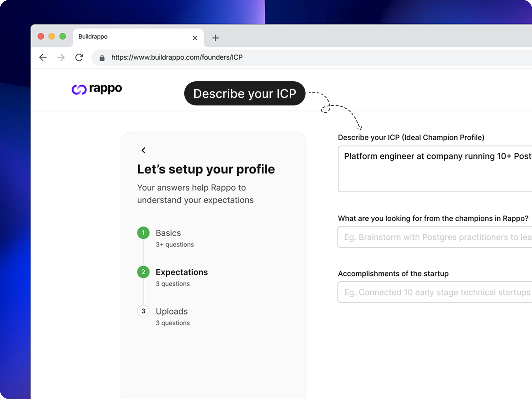Click 'Accomplishments of the startup' label
Viewport: 532px width, 399px height.
tap(393, 274)
